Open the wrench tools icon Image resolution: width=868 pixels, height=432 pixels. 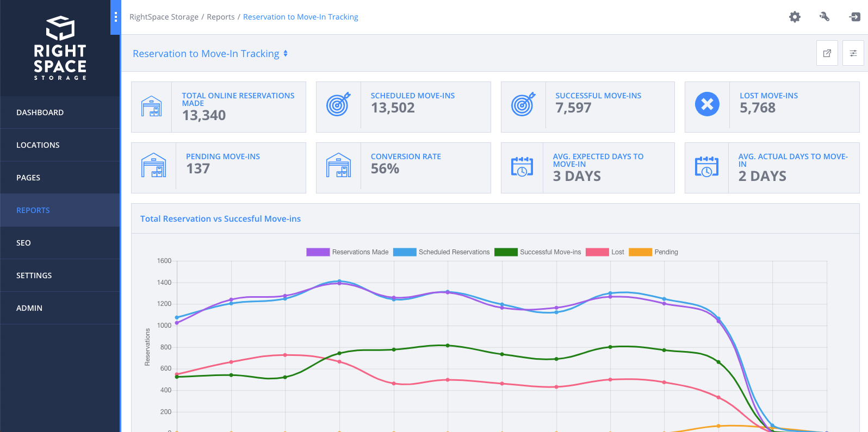coord(824,17)
